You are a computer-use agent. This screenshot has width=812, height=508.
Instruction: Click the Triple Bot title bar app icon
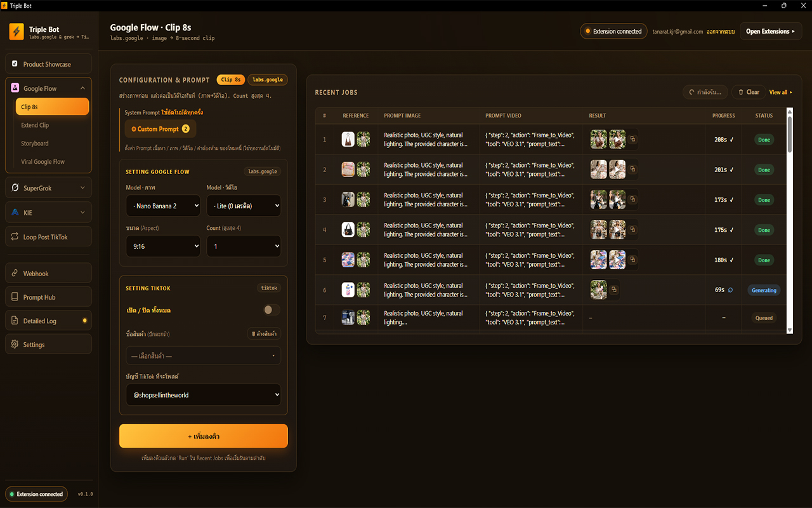[5, 6]
